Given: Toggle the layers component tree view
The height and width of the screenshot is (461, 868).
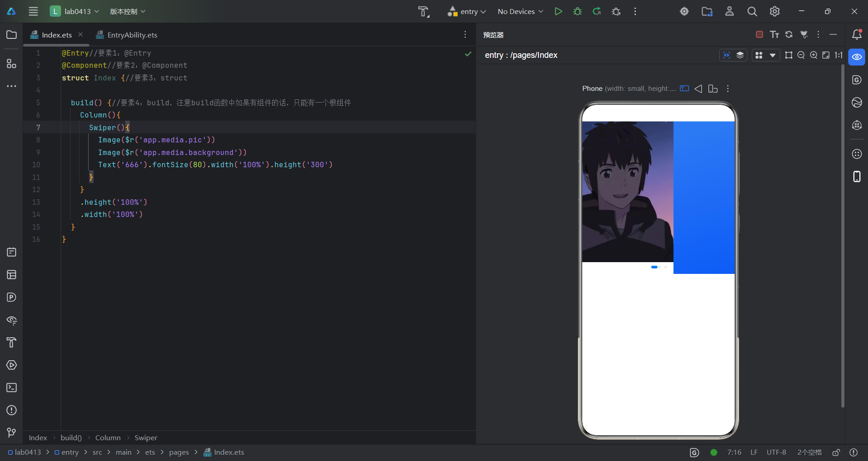Looking at the screenshot, I should click(x=740, y=55).
